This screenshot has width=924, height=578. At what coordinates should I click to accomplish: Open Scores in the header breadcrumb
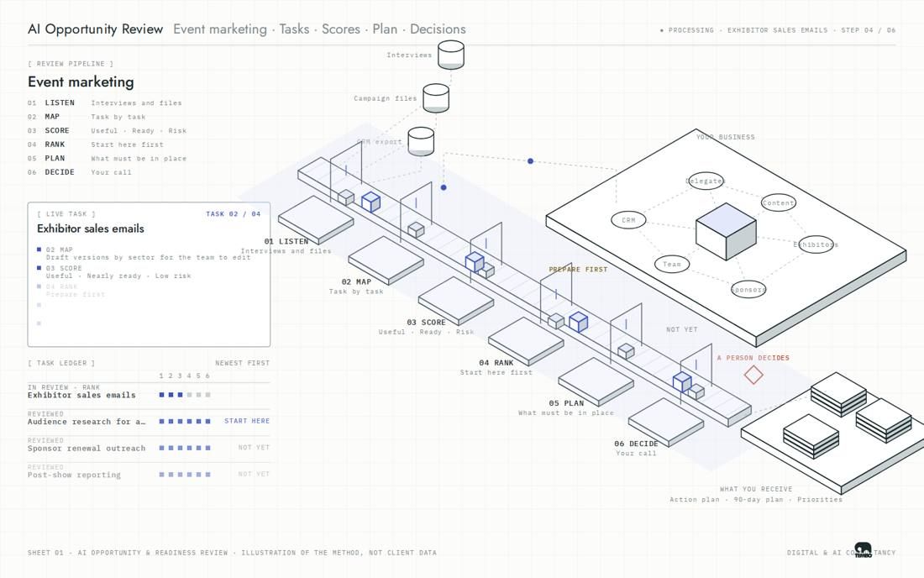[x=340, y=29]
